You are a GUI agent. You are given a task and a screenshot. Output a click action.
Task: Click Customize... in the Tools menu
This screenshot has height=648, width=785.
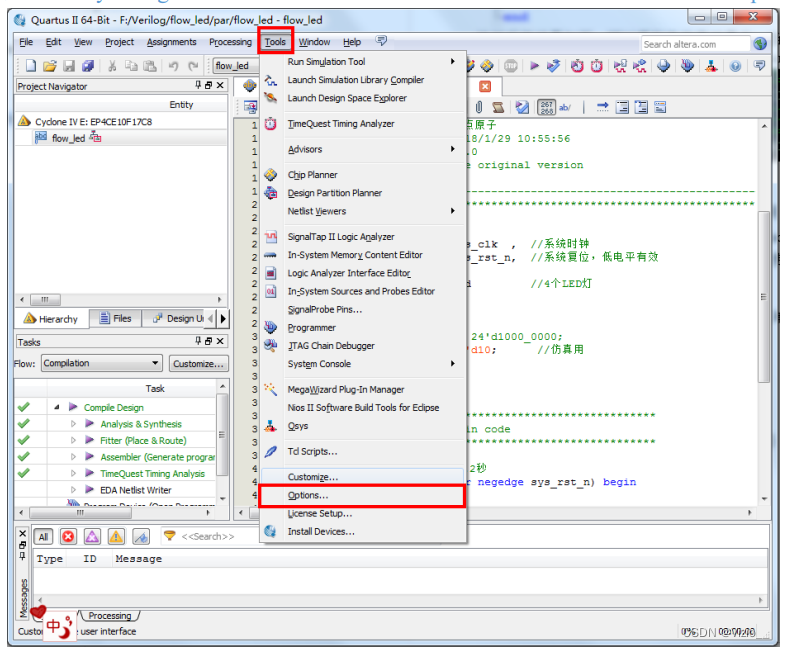[x=363, y=477]
